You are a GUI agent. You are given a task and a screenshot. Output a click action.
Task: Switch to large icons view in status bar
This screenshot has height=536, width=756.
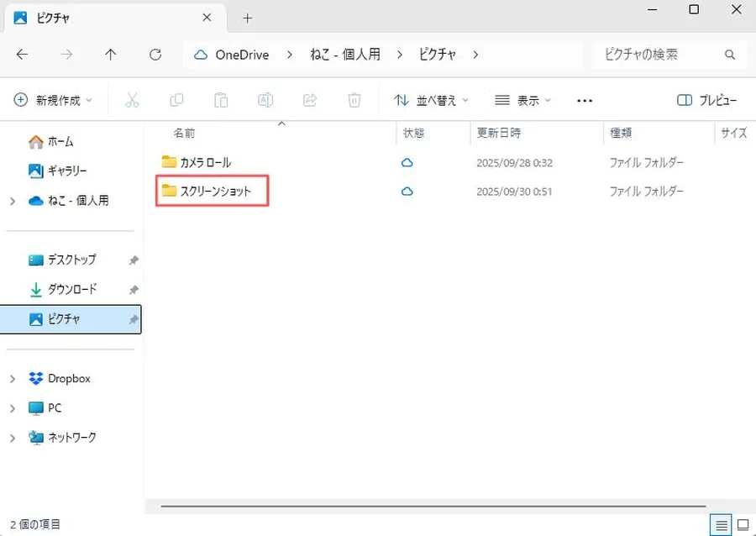pos(743,524)
